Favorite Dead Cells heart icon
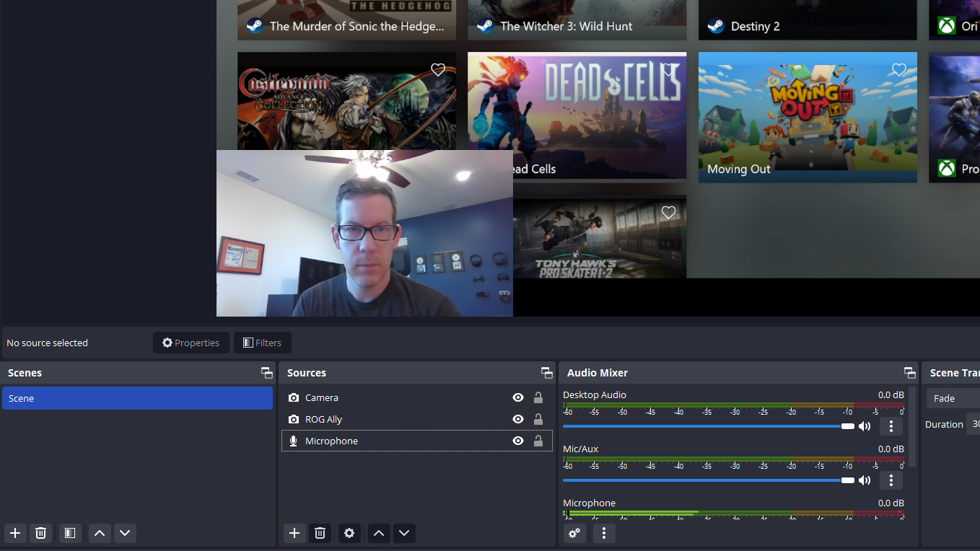 669,70
